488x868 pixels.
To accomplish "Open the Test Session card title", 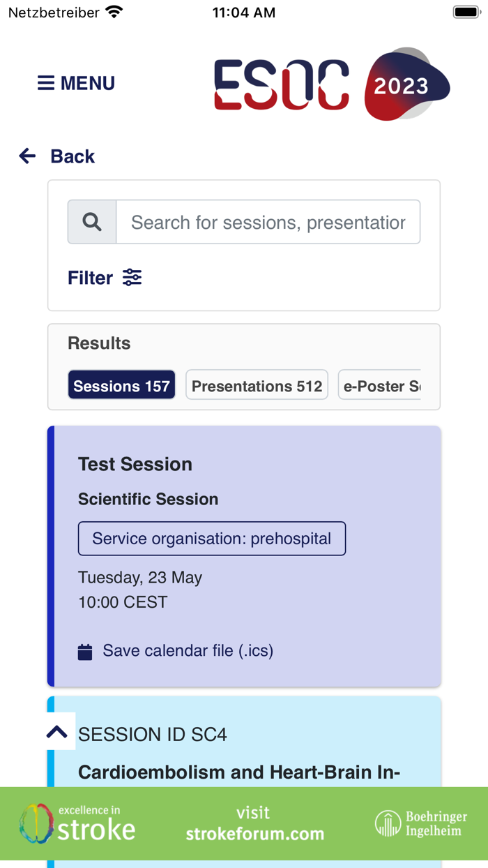I will click(135, 464).
